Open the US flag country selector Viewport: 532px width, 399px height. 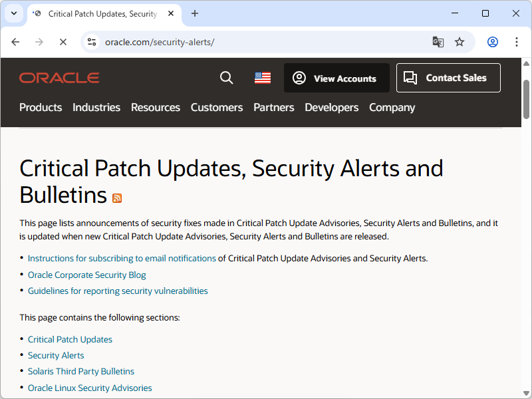[x=262, y=77]
